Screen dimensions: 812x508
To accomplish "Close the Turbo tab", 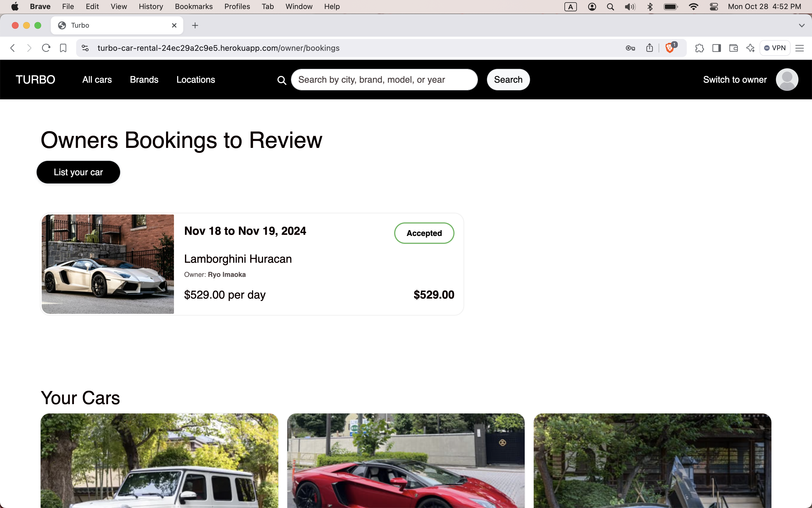I will coord(174,25).
